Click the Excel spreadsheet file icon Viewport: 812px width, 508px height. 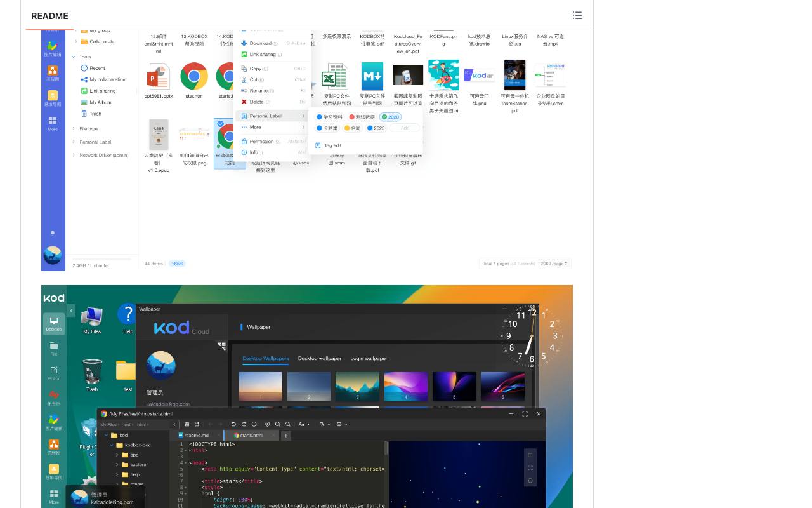pos(334,76)
